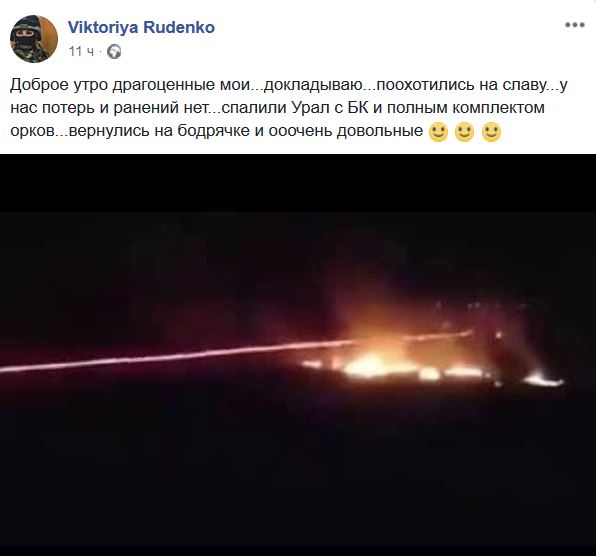
Task: Click the small flame at the image's right
Action: (x=544, y=380)
